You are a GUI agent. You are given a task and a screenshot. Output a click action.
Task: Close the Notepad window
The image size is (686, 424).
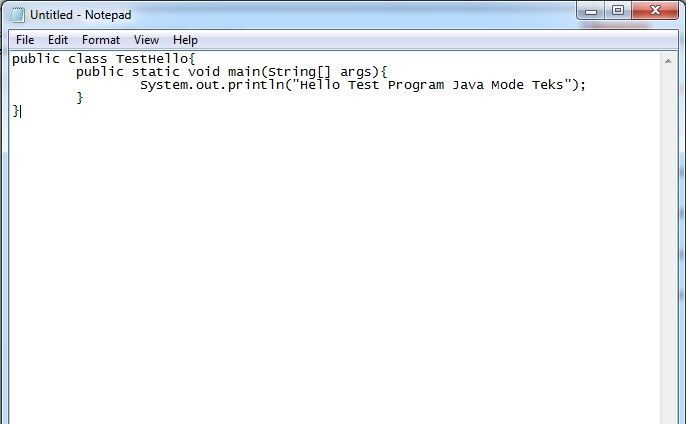[655, 11]
